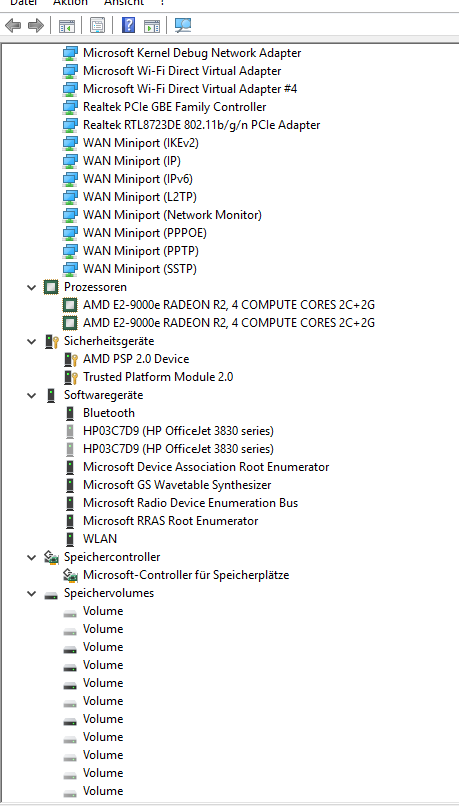Select the Speichervolumes category label

point(109,593)
